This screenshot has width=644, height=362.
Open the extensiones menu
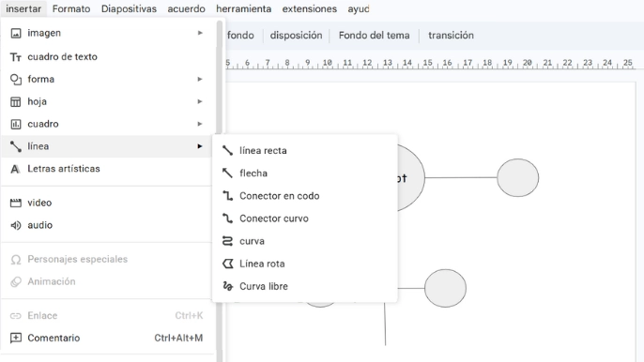pos(309,8)
